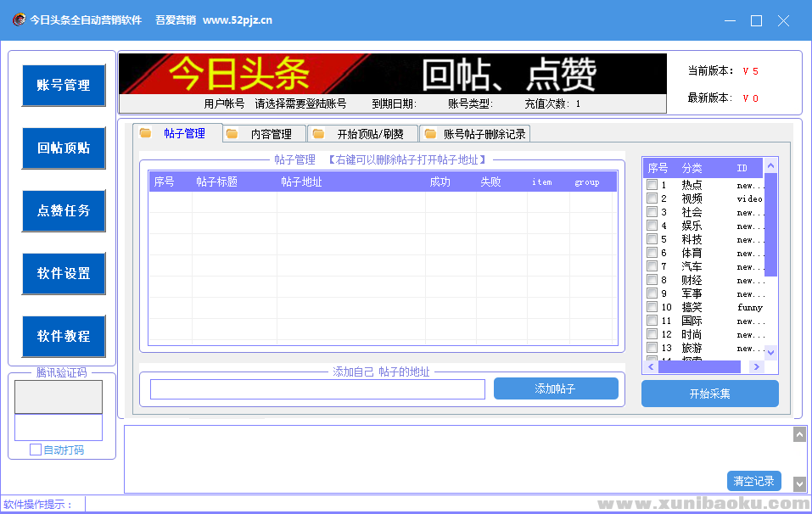Select the 搞笑 funny category checkbox
Viewport: 812px width, 514px height.
[x=652, y=307]
